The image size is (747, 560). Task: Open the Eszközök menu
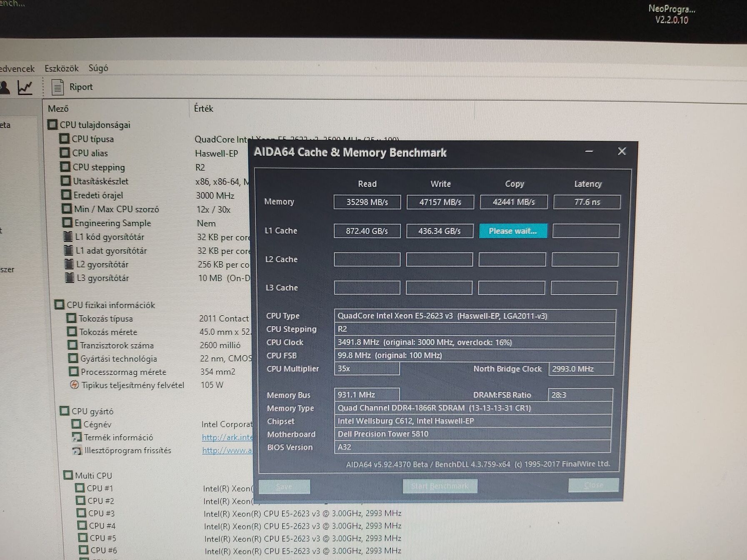(62, 68)
